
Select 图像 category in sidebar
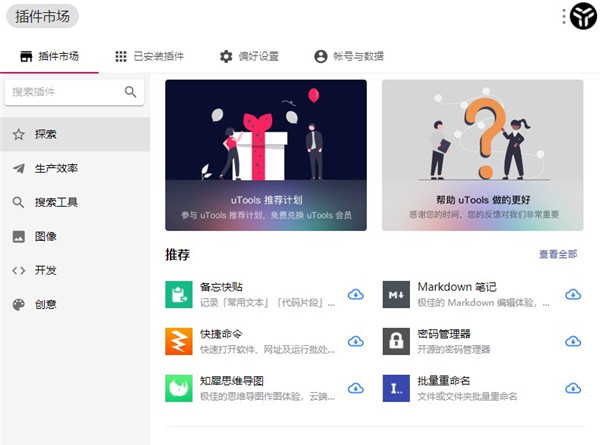75,236
